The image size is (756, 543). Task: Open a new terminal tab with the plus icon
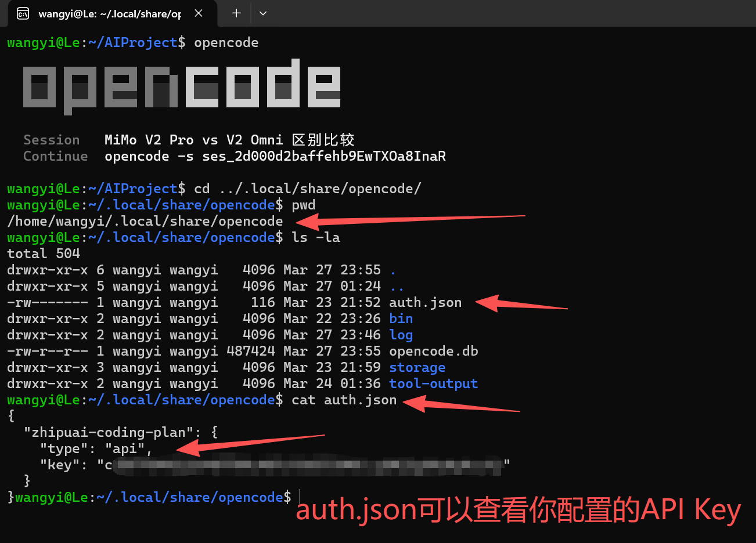click(235, 13)
